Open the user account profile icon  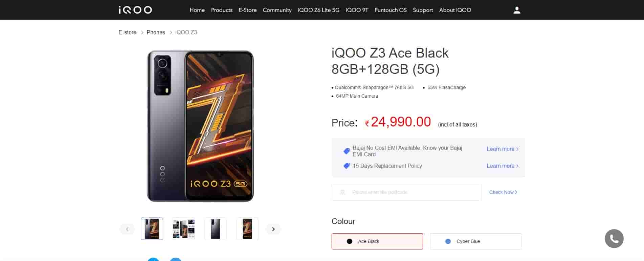(517, 10)
